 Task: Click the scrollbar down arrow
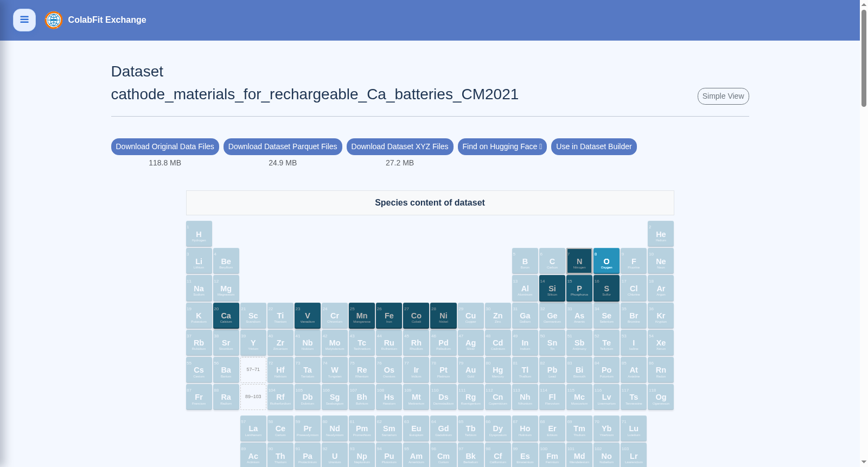(x=864, y=462)
